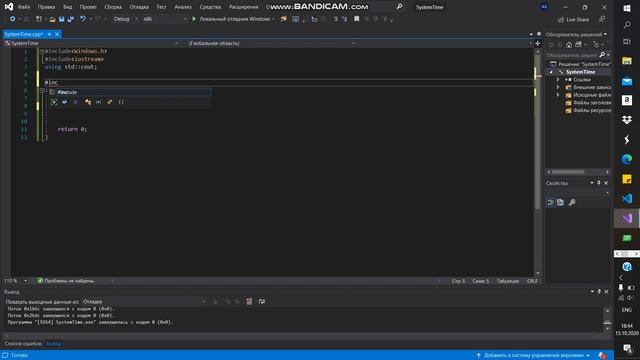Open the Отладка menu
Image resolution: width=640 pixels, height=360 pixels.
[139, 7]
